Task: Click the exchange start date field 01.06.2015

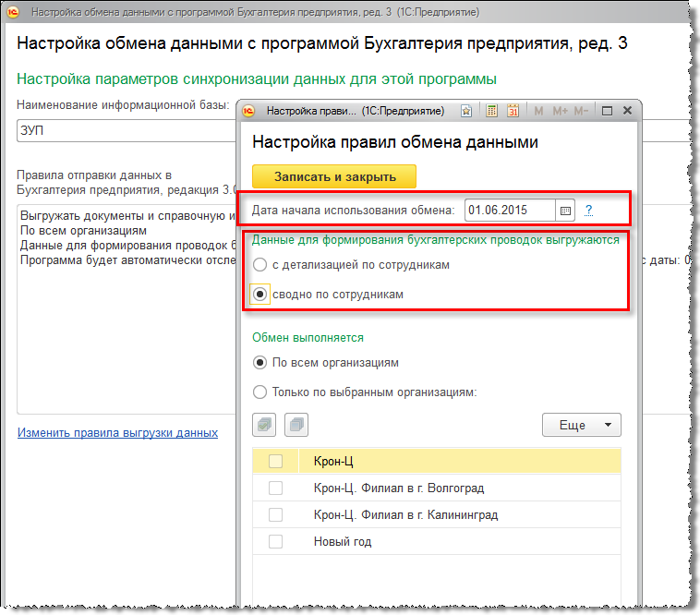Action: pos(510,211)
